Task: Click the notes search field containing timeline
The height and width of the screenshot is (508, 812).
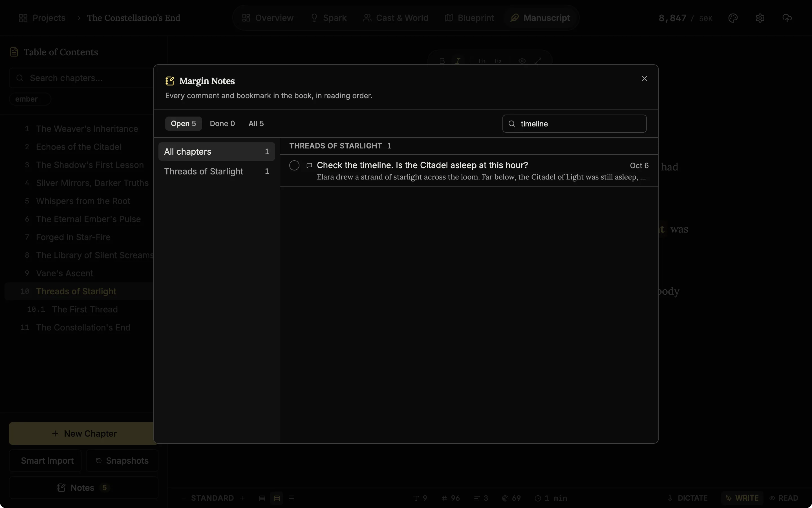Action: coord(574,124)
